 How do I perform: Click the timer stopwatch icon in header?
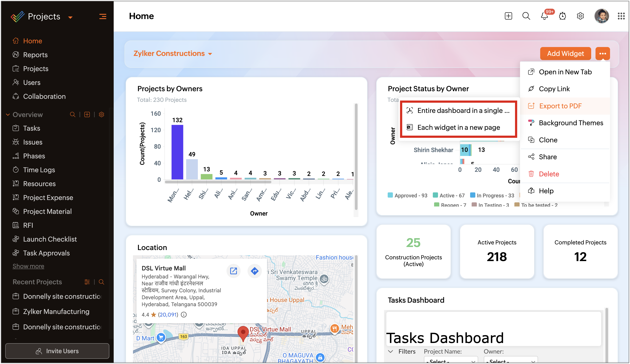click(x=562, y=16)
